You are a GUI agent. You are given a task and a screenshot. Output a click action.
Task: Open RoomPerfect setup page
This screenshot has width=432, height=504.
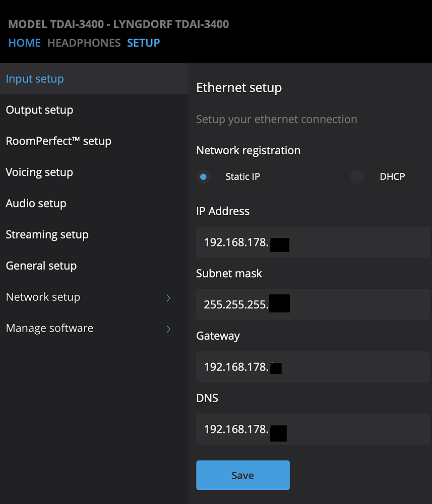[58, 142]
